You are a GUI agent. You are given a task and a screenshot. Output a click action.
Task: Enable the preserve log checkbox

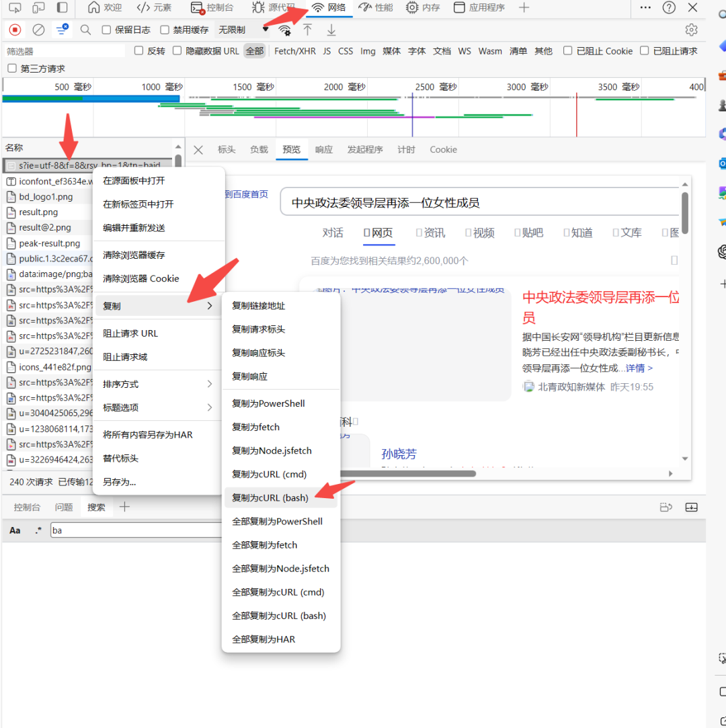point(106,30)
